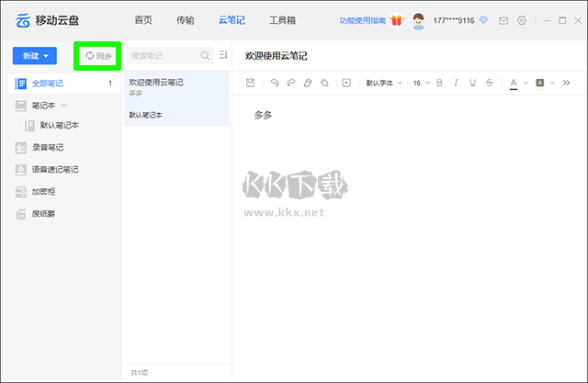Open the text color A swatch
The height and width of the screenshot is (383, 588).
[x=514, y=83]
